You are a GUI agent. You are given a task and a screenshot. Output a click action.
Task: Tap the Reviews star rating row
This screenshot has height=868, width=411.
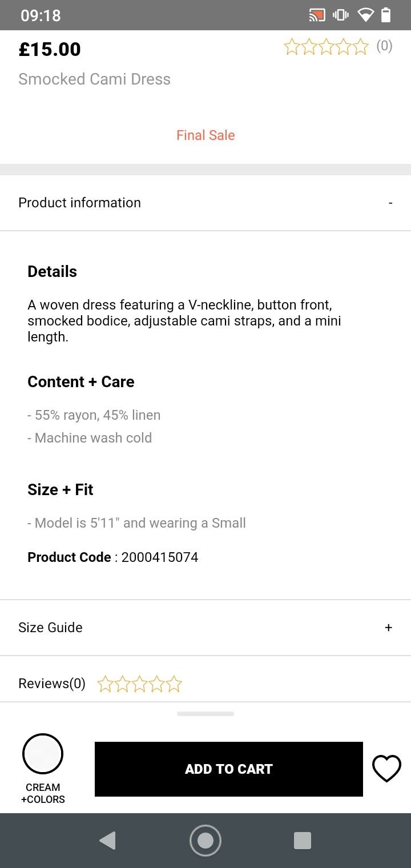click(140, 684)
